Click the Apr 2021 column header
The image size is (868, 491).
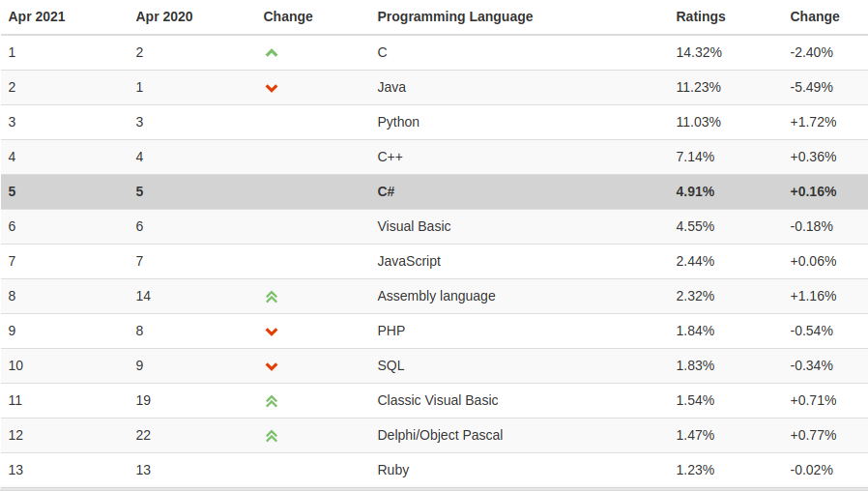pos(37,16)
